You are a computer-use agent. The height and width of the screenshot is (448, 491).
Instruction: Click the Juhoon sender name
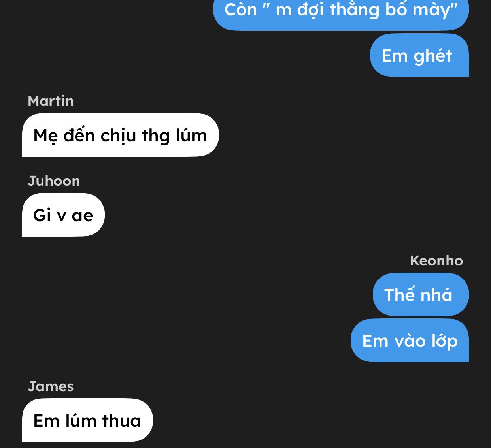(54, 181)
